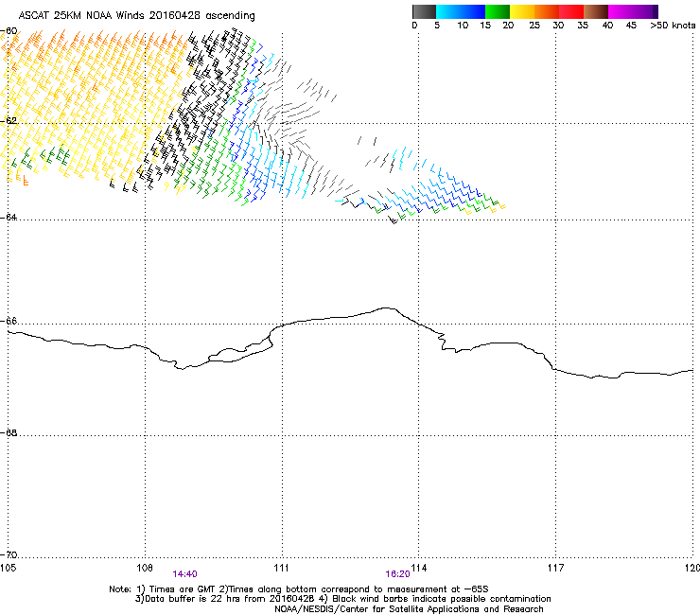Click the latitude label -70
This screenshot has width=700, height=615.
9,554
